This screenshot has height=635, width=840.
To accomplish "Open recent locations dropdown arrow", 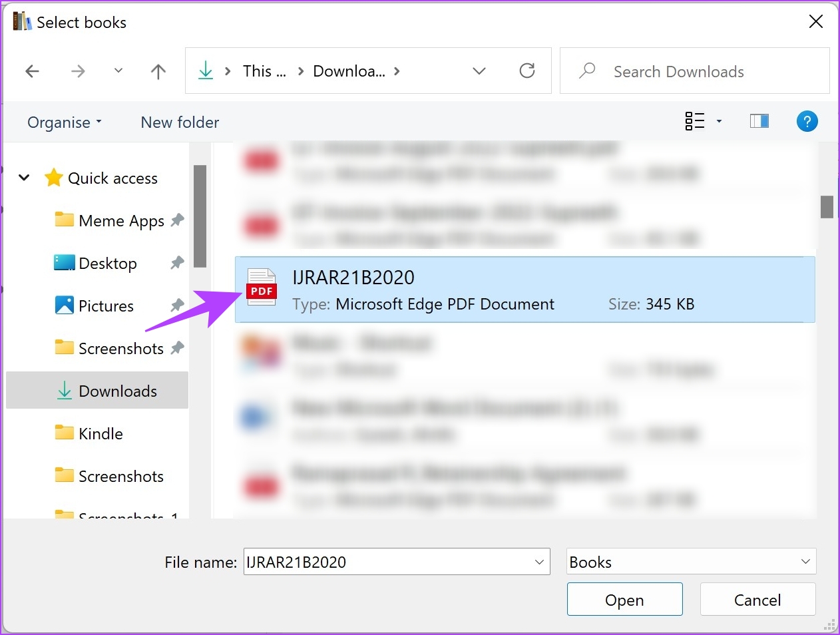I will 118,71.
